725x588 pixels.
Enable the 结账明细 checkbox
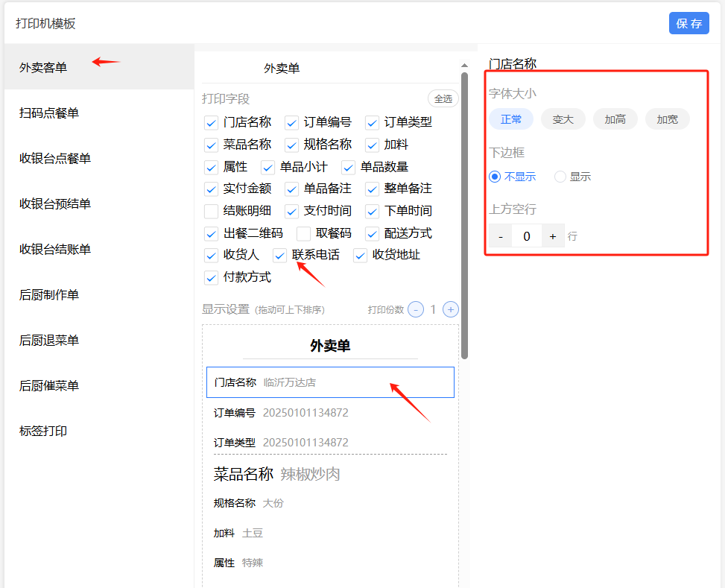point(212,211)
